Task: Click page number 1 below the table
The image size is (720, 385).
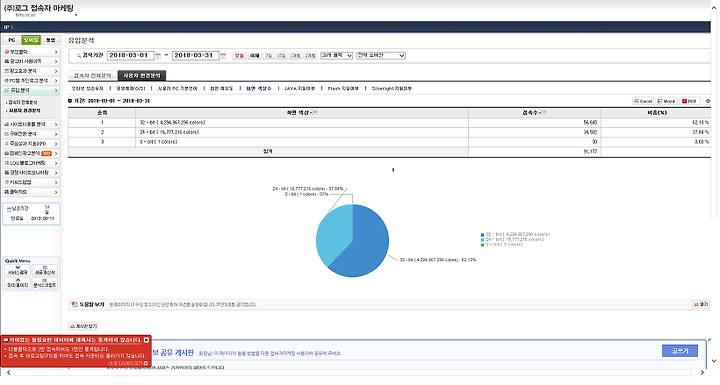Action: [393, 170]
